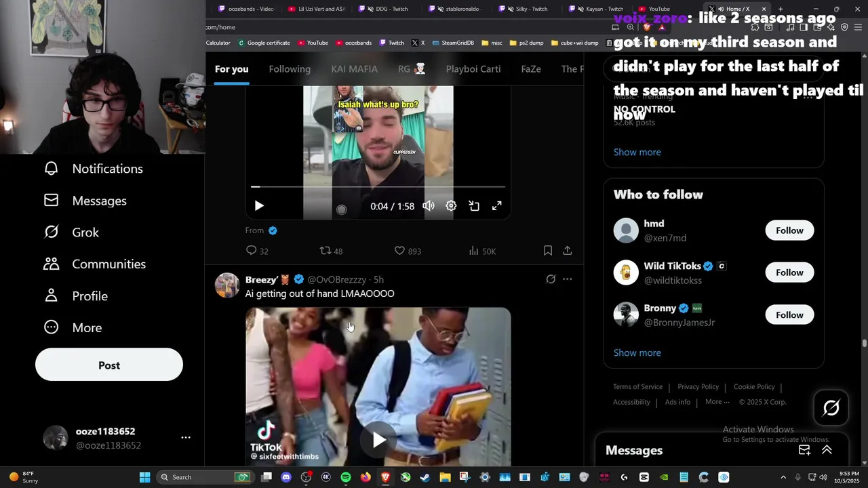Screen dimensions: 868x488
Task: Switch to Lil Uzi Vert YouTube tab
Action: (x=317, y=9)
